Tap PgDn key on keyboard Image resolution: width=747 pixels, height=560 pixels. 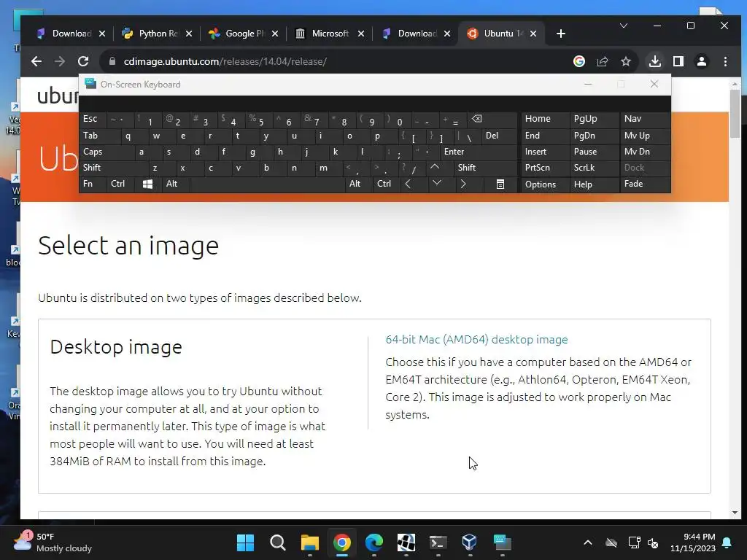pyautogui.click(x=595, y=136)
